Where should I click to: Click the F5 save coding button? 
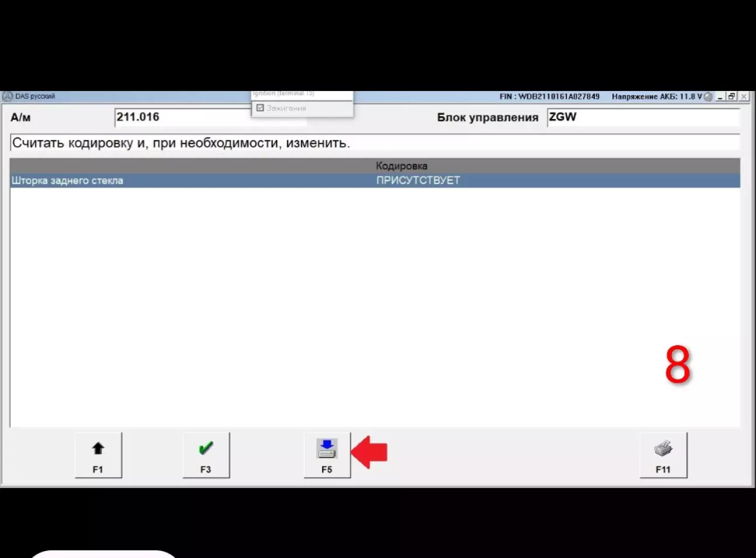click(x=327, y=455)
